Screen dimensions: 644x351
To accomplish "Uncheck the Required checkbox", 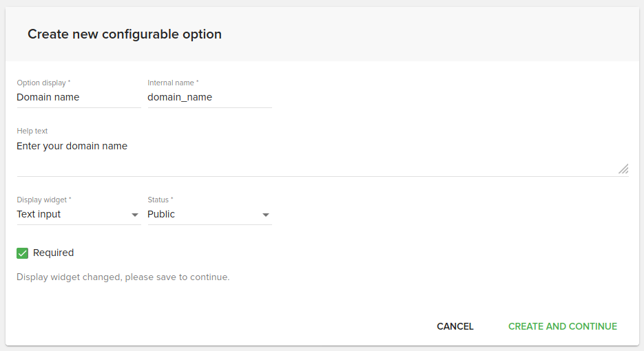I will [x=22, y=253].
